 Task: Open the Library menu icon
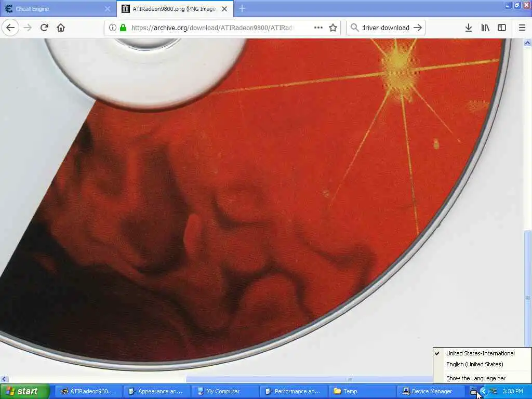coord(485,28)
